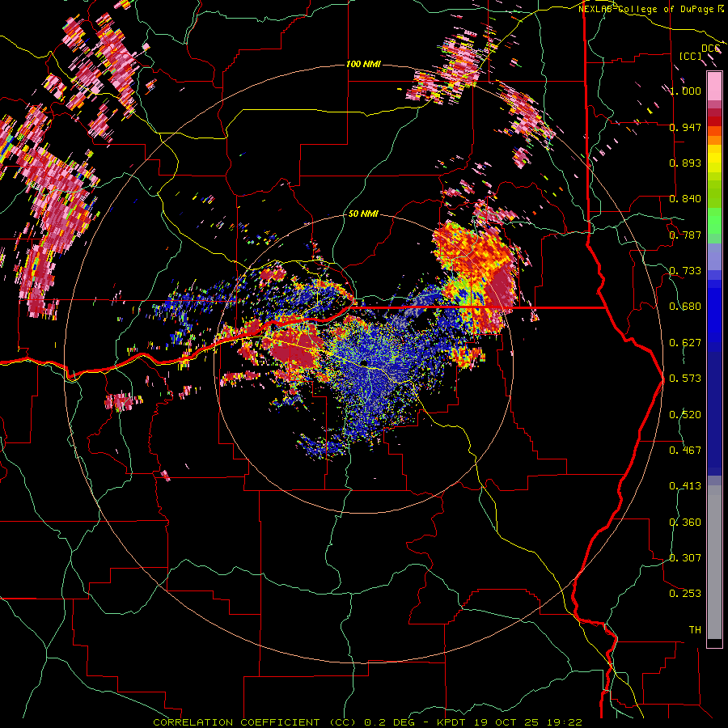
Task: Pick the 0.573 legend value
Action: [x=685, y=379]
